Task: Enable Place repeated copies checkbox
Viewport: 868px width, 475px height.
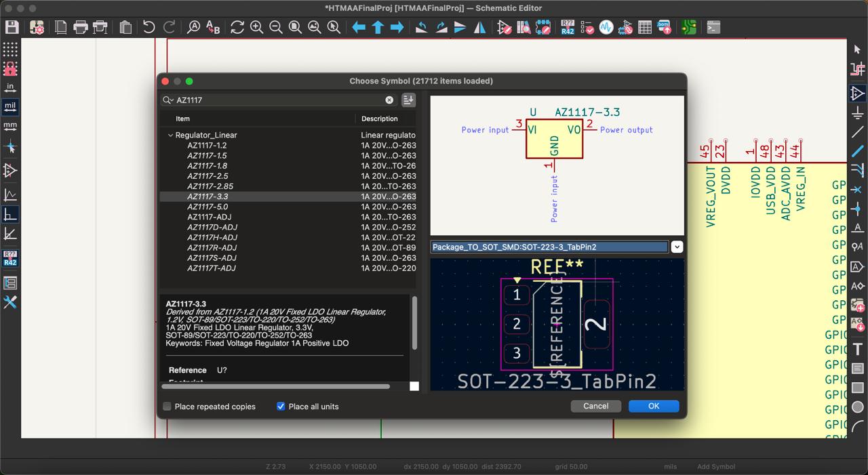Action: click(167, 407)
